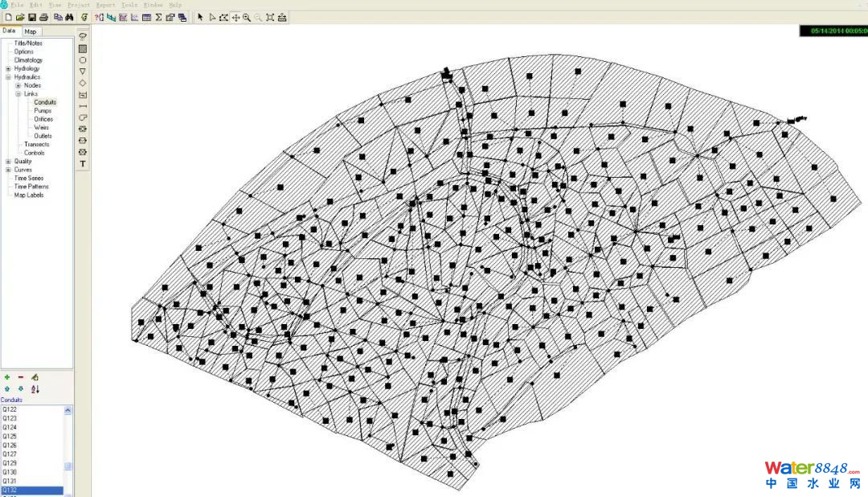Select the Rain Gage object tool
This screenshot has width=868, height=497.
click(x=83, y=36)
